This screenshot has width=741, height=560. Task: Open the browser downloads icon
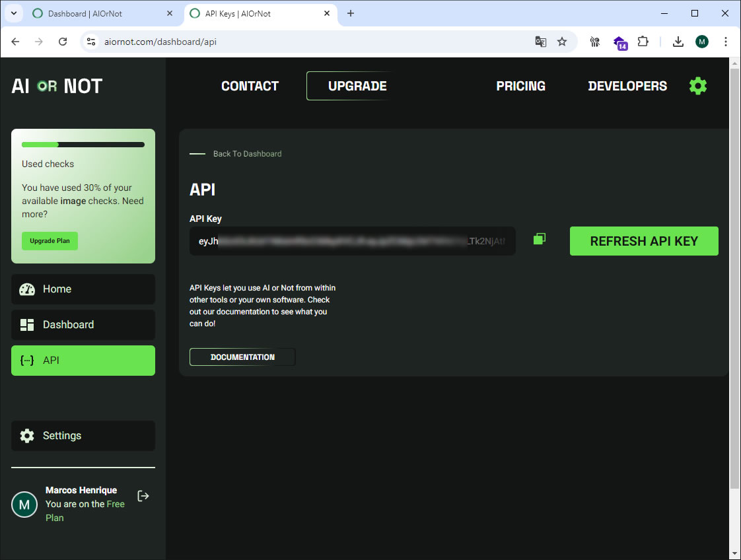tap(678, 42)
